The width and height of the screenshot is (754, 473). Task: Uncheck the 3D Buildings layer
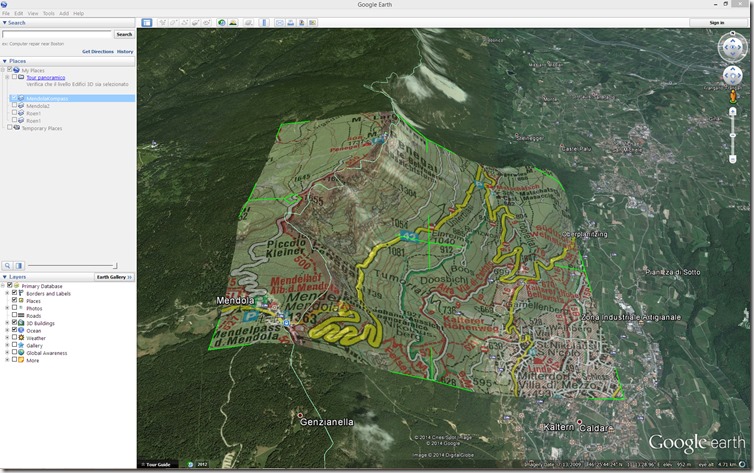pos(14,323)
